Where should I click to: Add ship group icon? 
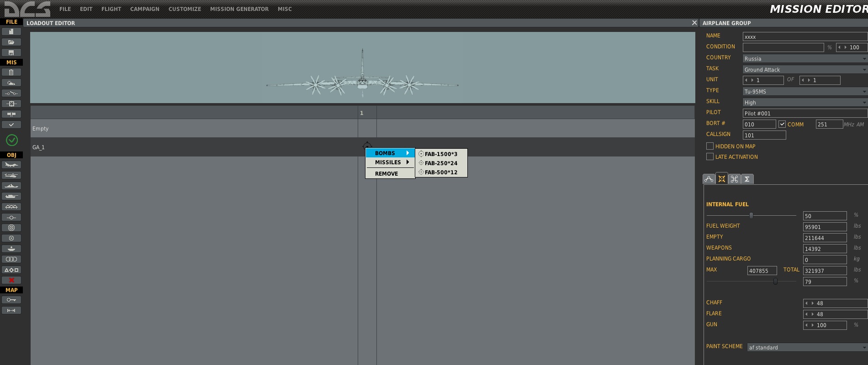[11, 186]
